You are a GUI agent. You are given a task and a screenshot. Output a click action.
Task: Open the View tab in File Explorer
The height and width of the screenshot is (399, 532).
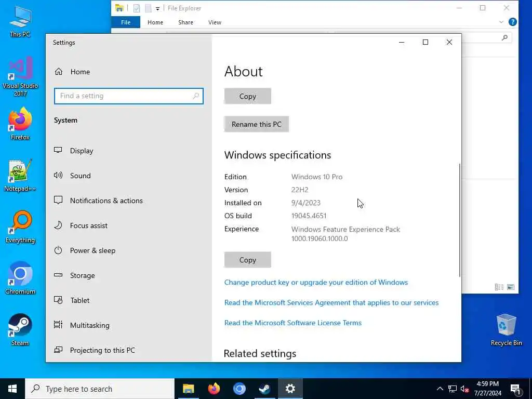(x=215, y=22)
